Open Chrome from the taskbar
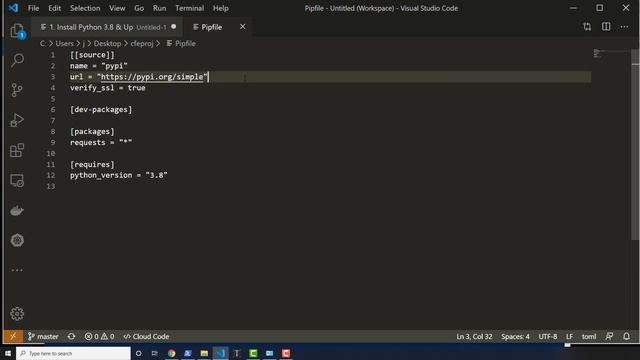The height and width of the screenshot is (360, 640). pyautogui.click(x=171, y=353)
